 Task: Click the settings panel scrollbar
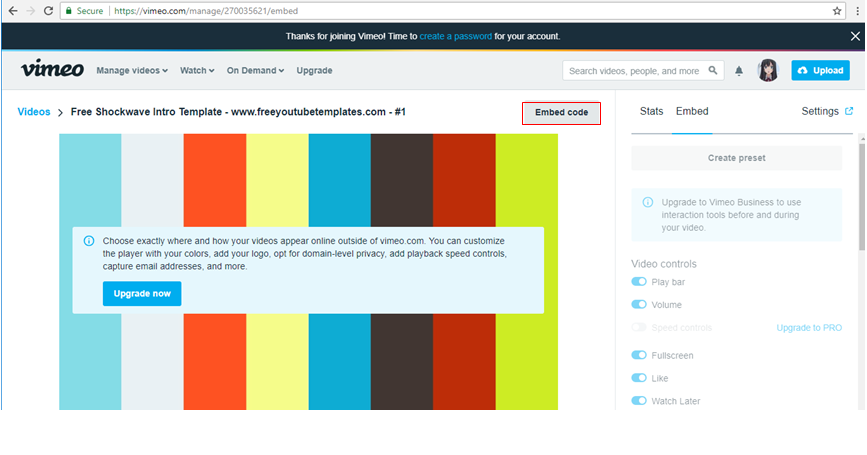(861, 196)
